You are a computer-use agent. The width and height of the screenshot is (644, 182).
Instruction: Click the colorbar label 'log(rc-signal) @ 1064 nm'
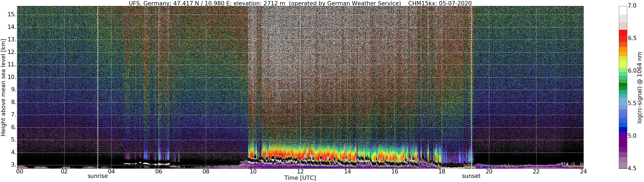coord(639,88)
